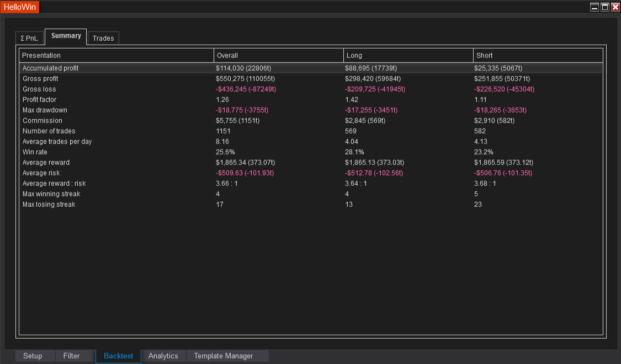
Task: Go to the Setup bottom tab
Action: click(33, 356)
